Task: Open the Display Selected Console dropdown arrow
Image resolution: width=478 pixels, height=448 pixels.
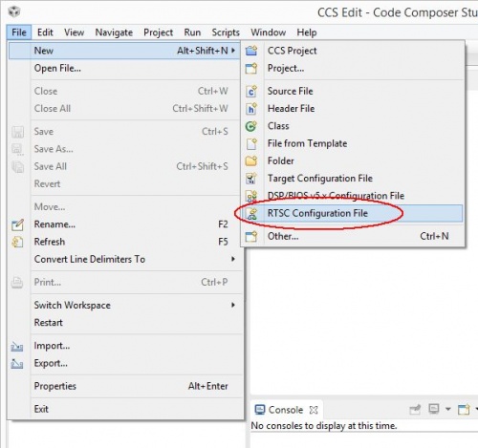Action: pos(448,409)
